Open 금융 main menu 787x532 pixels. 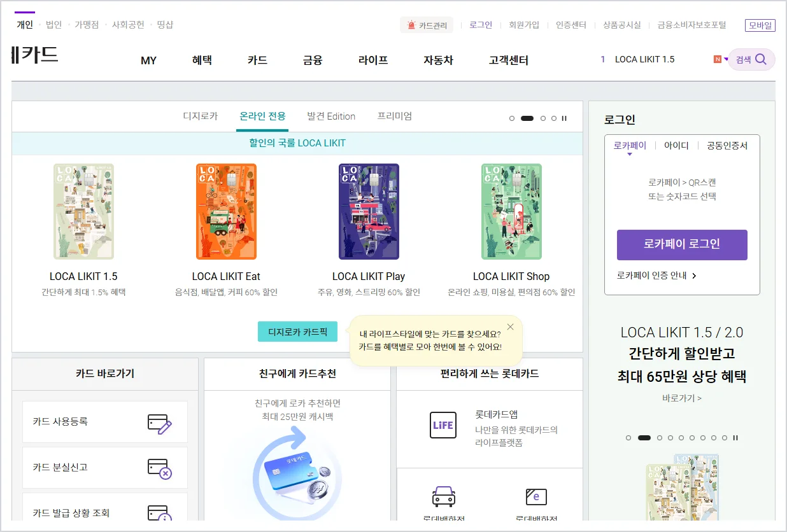pyautogui.click(x=313, y=60)
